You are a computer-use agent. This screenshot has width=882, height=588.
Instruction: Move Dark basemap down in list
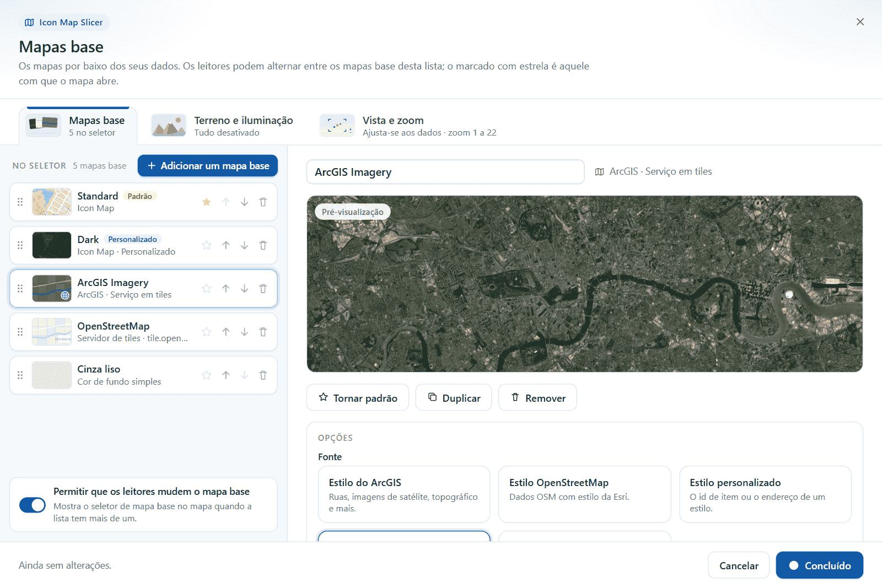(x=244, y=245)
